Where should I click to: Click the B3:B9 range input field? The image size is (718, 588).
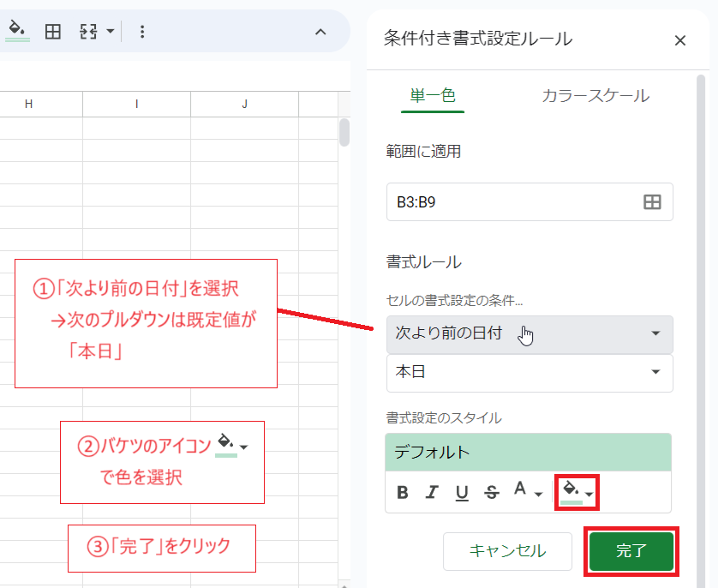click(530, 202)
